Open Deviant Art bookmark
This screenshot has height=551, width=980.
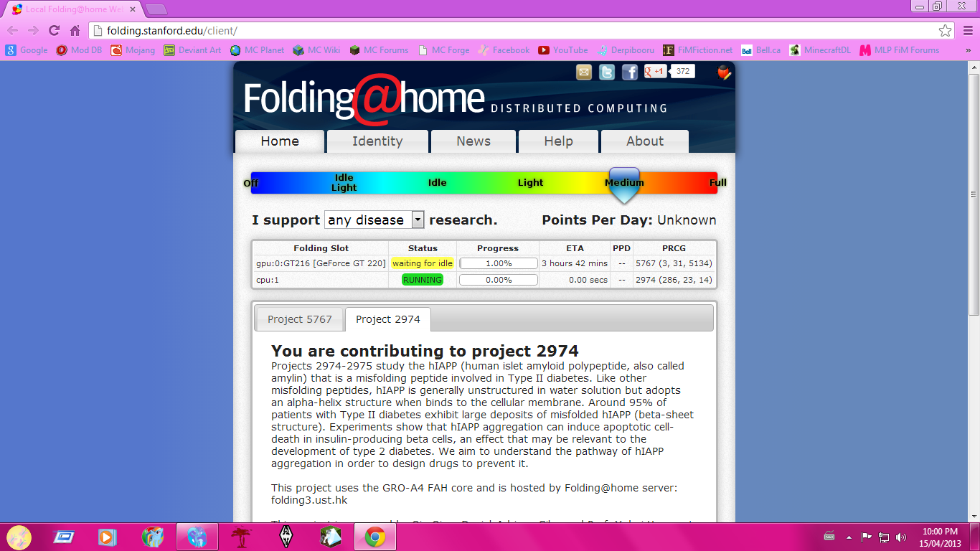[x=192, y=50]
